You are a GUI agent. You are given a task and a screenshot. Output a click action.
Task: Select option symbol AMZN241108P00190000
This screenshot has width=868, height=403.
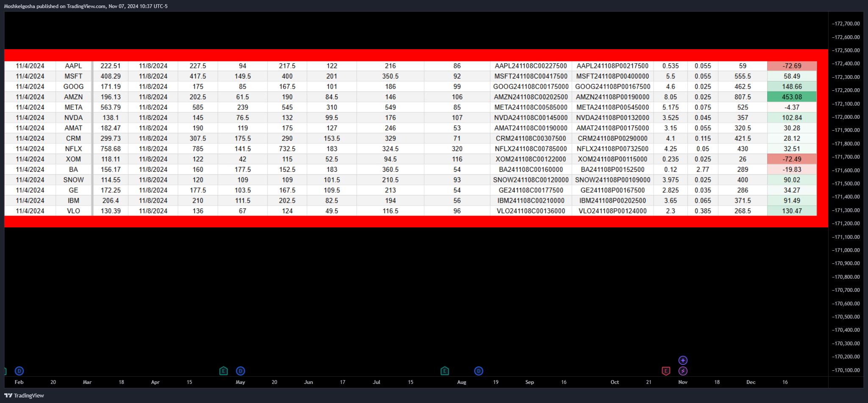point(612,97)
